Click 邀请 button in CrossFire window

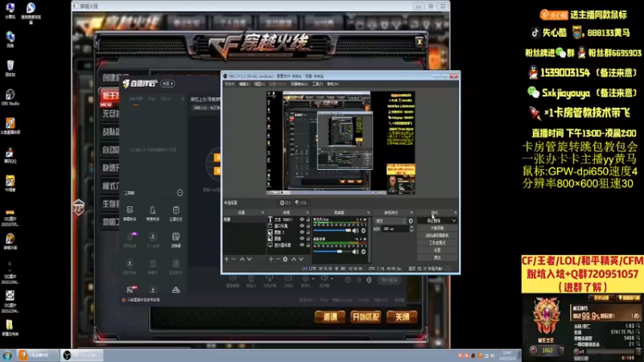tap(330, 317)
